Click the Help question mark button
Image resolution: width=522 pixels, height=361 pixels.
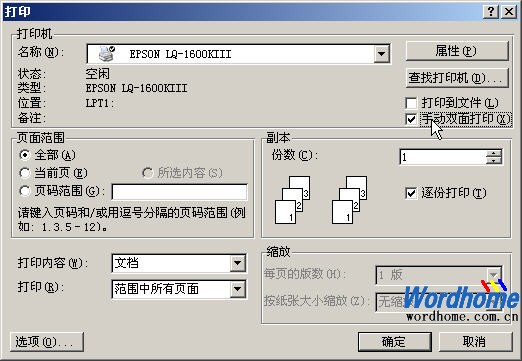[x=491, y=12]
